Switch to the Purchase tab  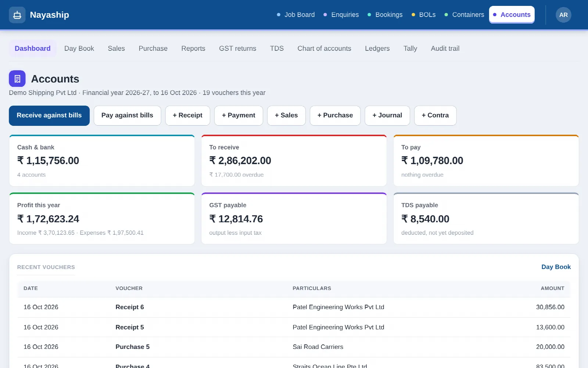click(153, 49)
